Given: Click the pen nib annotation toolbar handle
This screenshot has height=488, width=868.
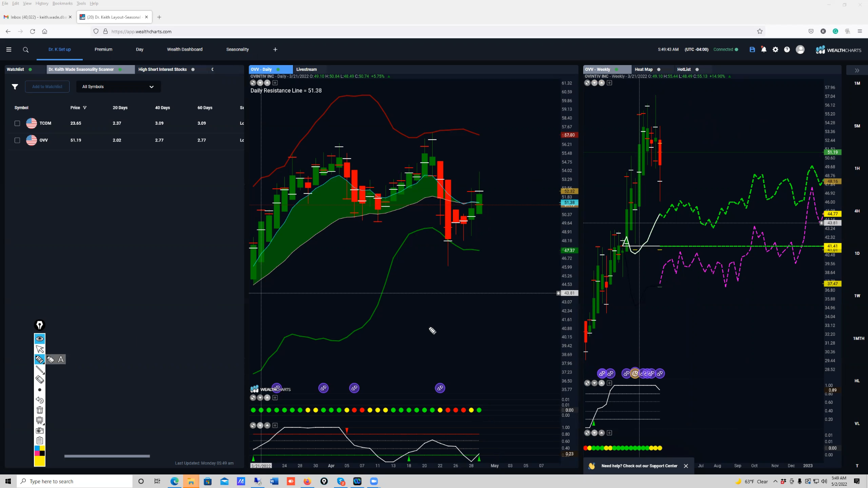Looking at the screenshot, I should click(40, 325).
